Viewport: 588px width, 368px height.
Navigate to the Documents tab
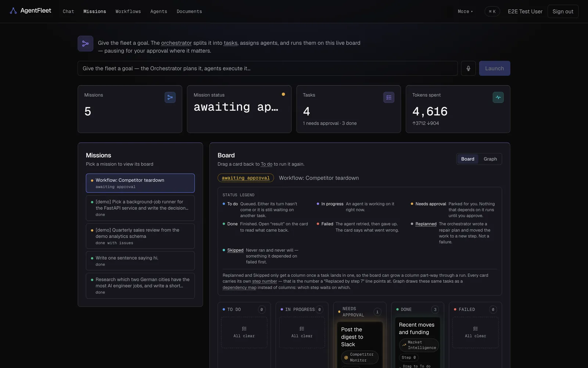(x=189, y=11)
